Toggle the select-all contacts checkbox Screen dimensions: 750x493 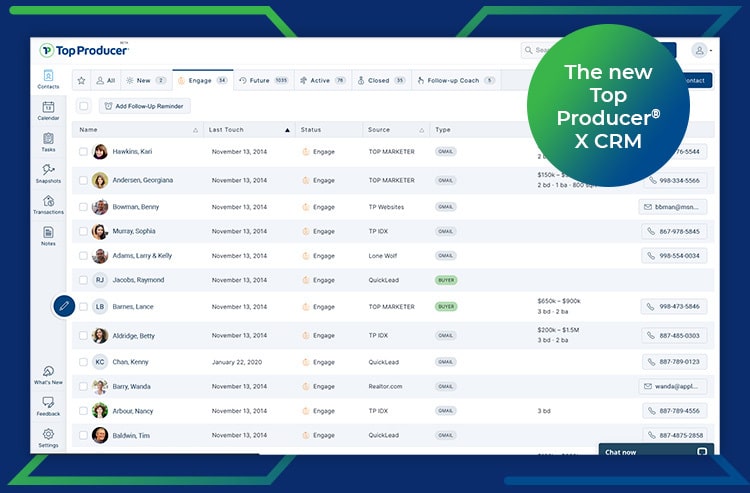pos(84,106)
